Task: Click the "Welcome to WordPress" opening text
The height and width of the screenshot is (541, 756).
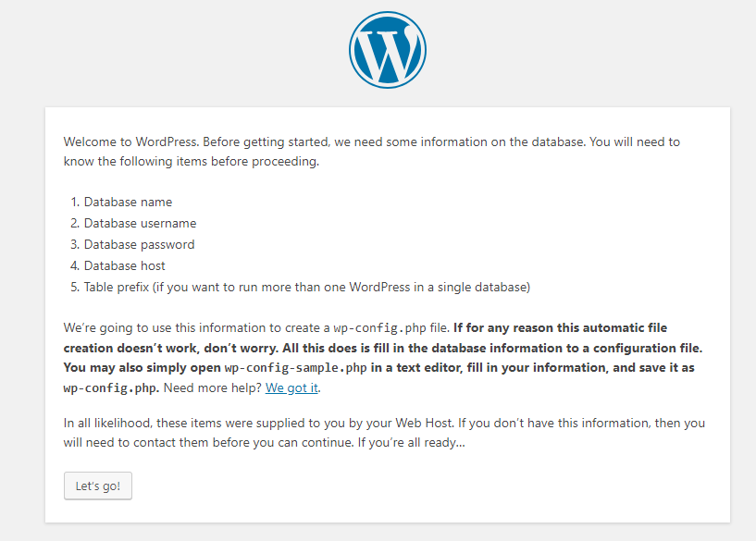Action: (130, 141)
